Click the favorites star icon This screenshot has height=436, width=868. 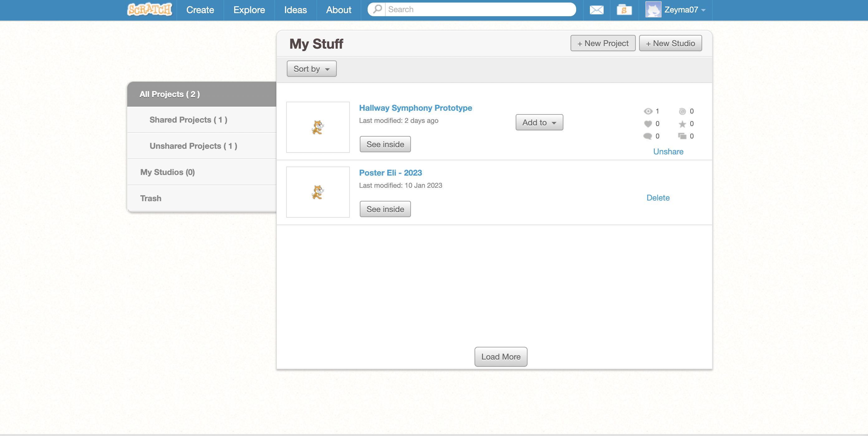pos(682,124)
